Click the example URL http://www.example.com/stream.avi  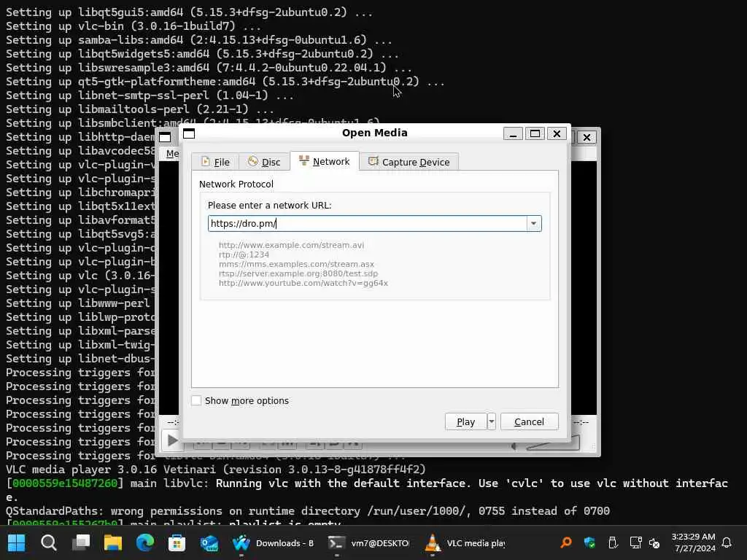click(x=291, y=245)
